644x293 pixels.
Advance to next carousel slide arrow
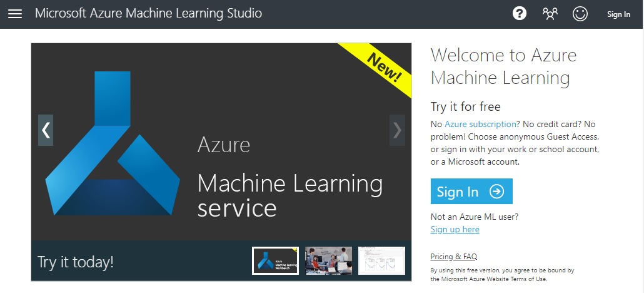point(397,130)
